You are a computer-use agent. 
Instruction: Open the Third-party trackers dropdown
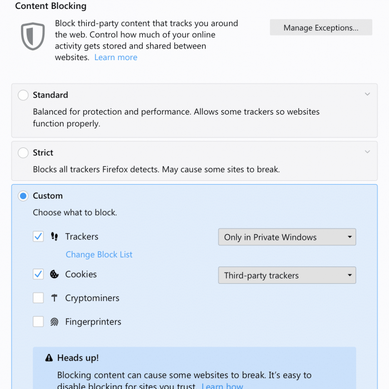(287, 275)
